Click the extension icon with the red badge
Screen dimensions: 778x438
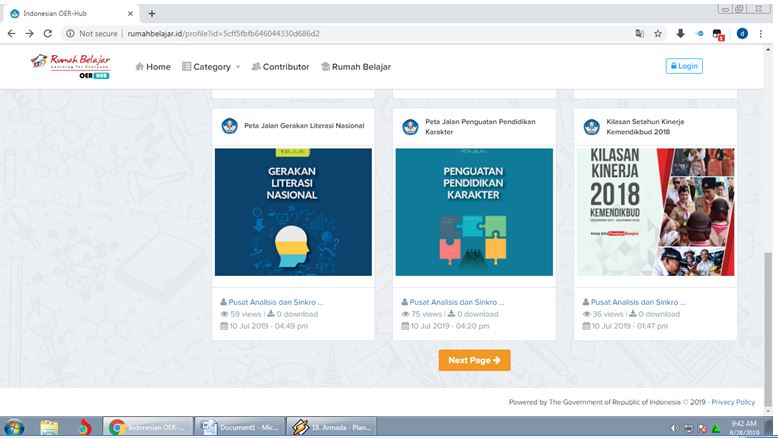pos(718,34)
